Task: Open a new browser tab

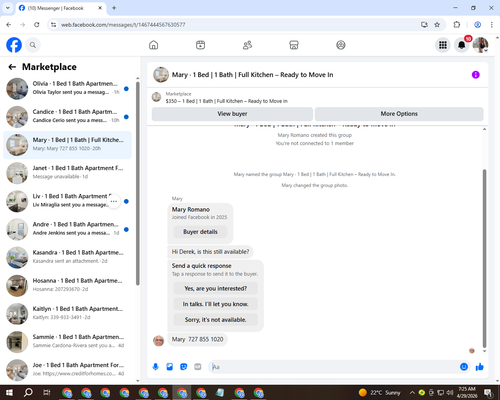Action: [114, 8]
